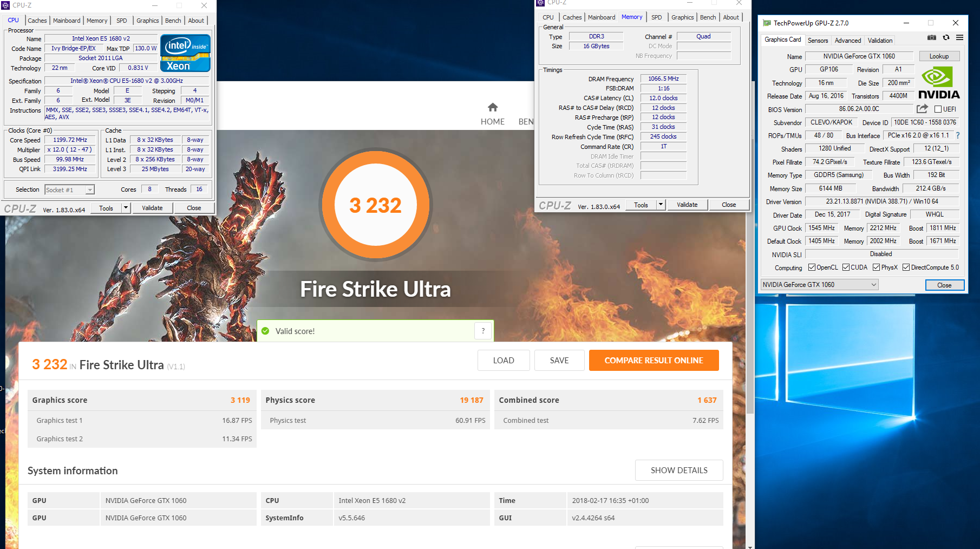Click COMPARE RESULT ONLINE button

click(654, 361)
